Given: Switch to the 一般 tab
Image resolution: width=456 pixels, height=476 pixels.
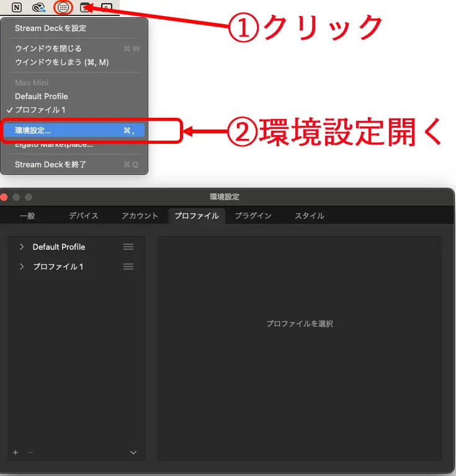Looking at the screenshot, I should click(x=27, y=216).
